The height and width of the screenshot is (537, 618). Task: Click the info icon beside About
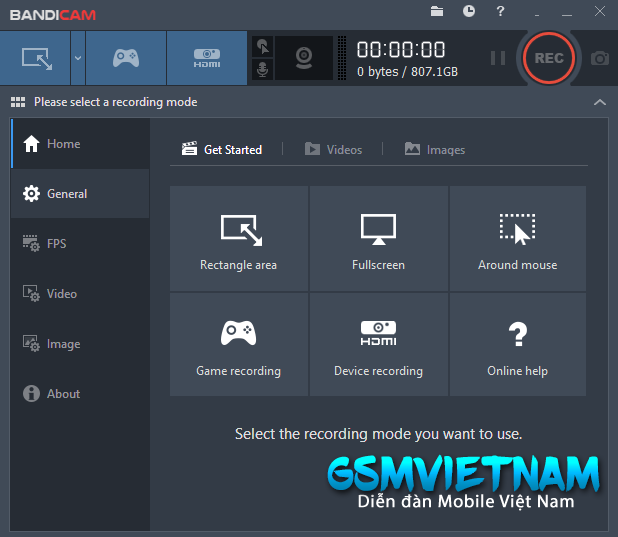click(31, 393)
